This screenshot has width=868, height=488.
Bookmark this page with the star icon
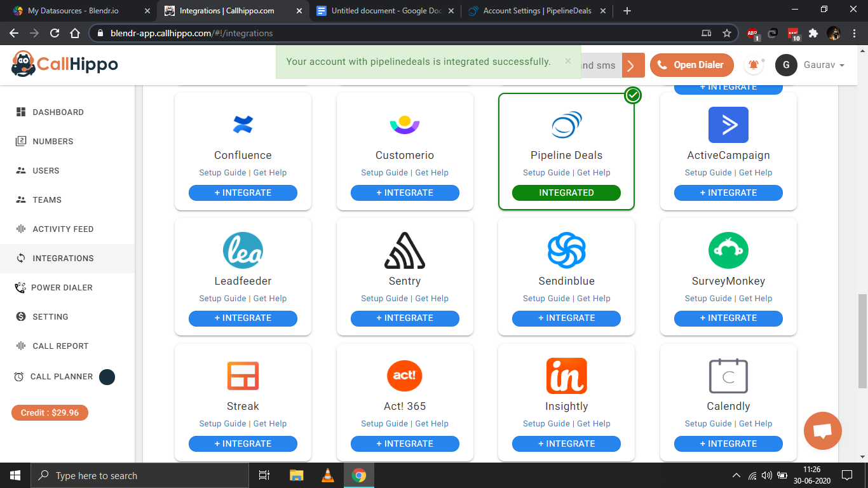[727, 33]
